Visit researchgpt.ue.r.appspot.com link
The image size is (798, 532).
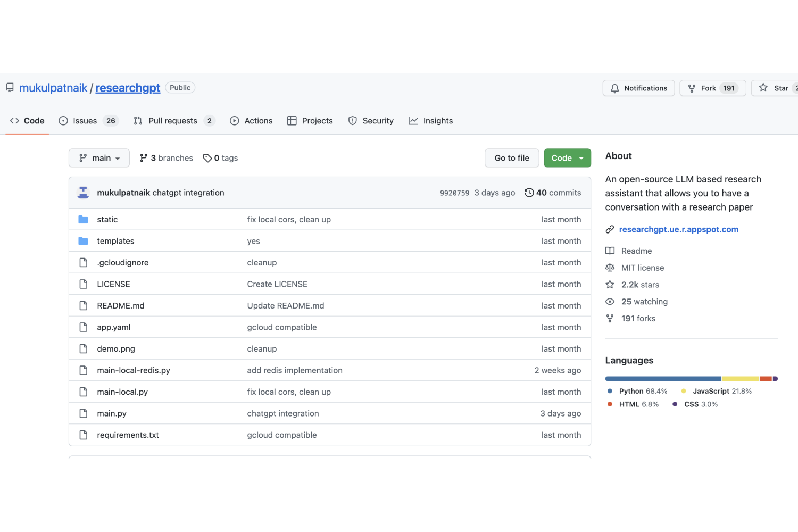[x=679, y=229]
